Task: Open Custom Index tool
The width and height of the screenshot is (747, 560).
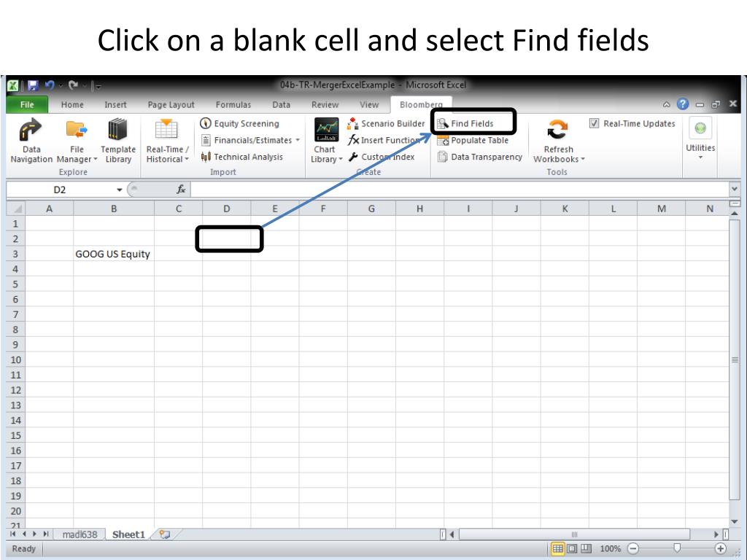Action: point(381,157)
